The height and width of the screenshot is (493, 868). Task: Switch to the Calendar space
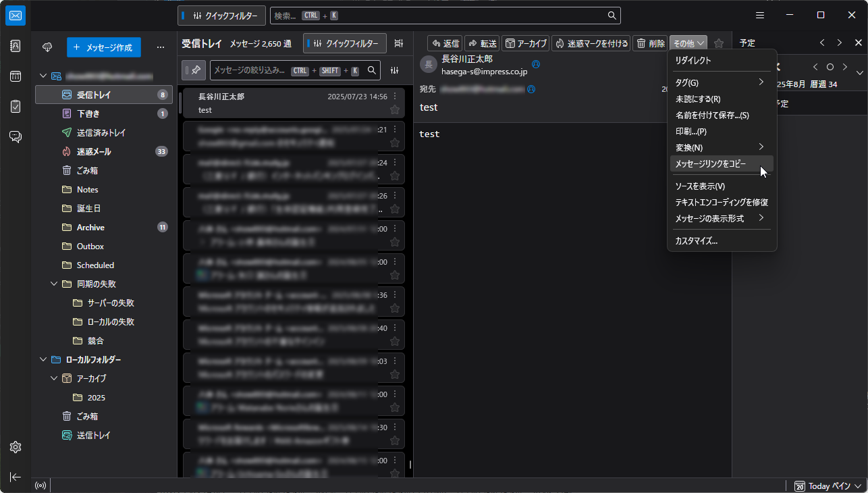coord(15,76)
